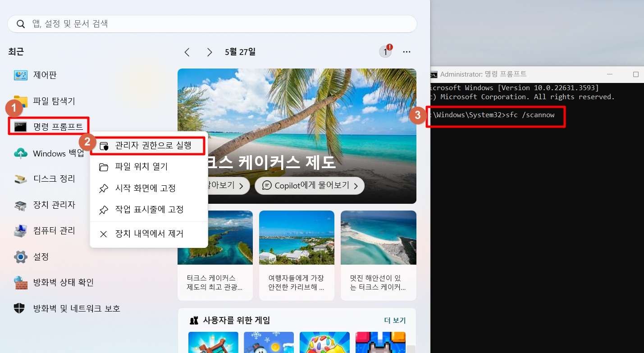
Task: Click the 터크스 케이커스 제도 beach hero image
Action: click(297, 136)
